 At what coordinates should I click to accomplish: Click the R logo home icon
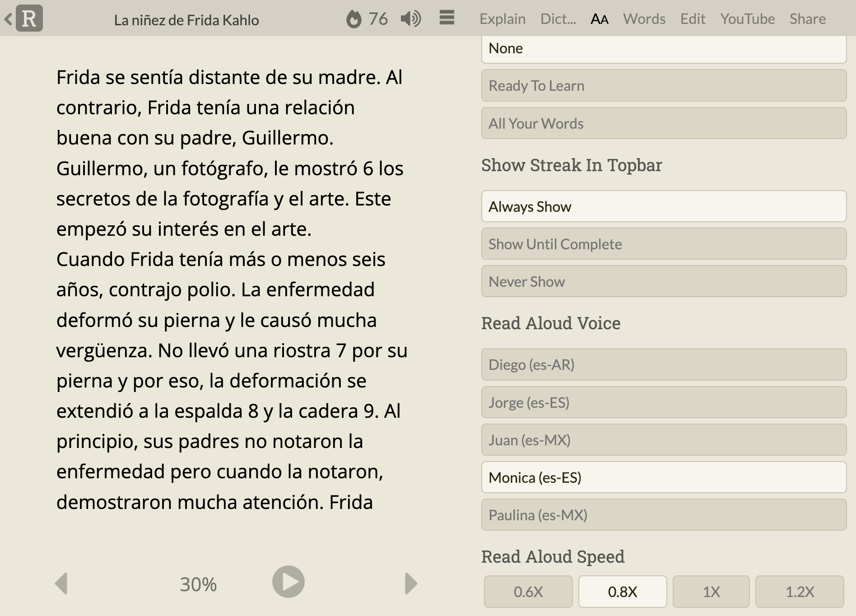pos(29,19)
